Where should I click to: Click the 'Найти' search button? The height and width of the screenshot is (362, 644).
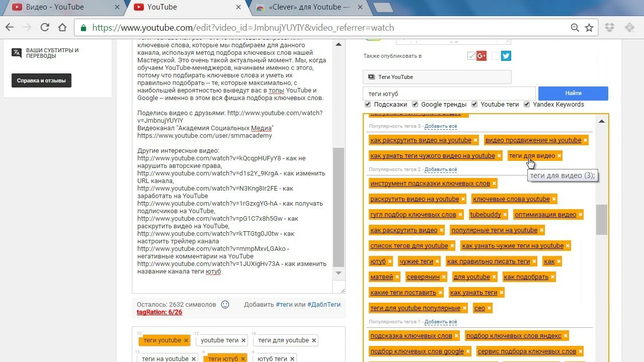[x=573, y=94]
